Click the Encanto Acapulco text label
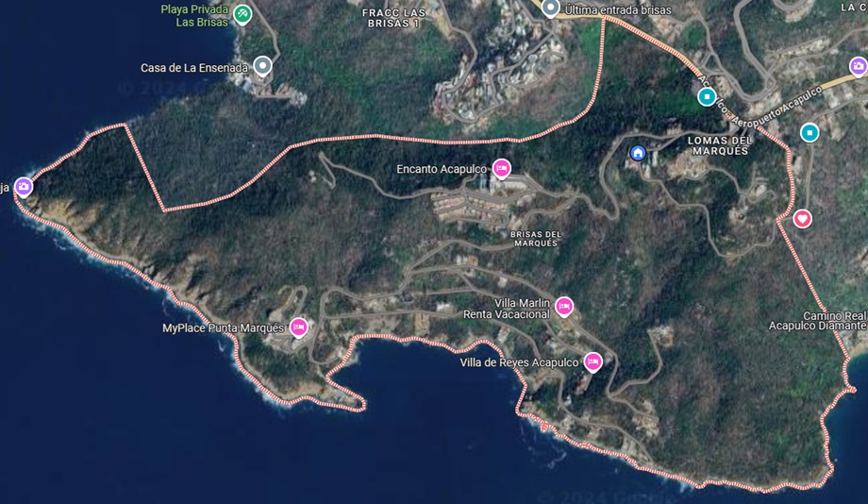The height and width of the screenshot is (504, 868). 442,169
